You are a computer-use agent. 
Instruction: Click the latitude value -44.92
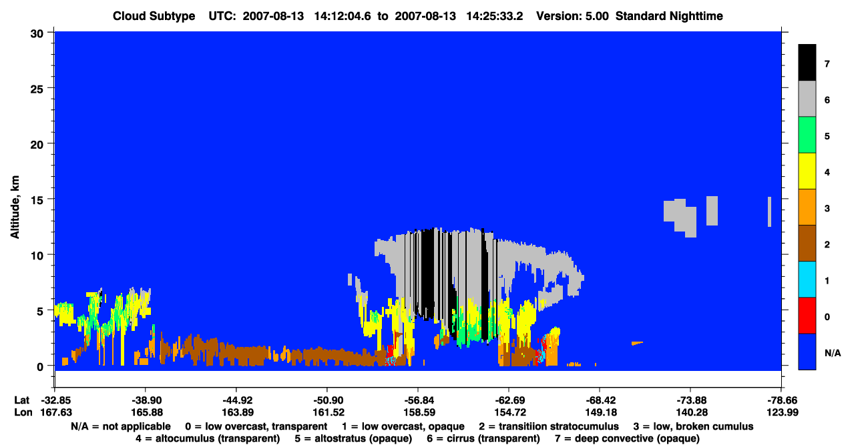pyautogui.click(x=236, y=400)
